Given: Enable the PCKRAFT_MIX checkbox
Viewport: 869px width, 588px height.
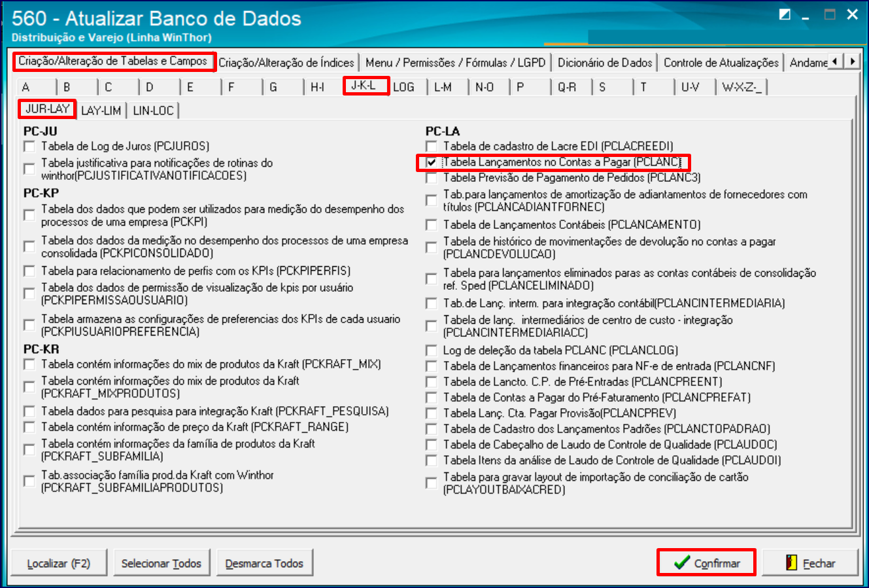Looking at the screenshot, I should pos(29,364).
